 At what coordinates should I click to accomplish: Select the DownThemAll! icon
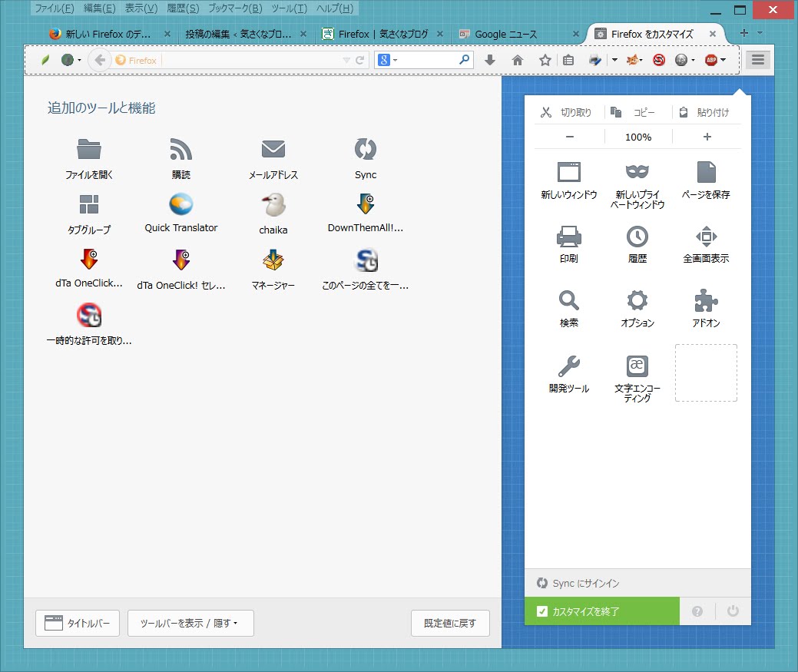pyautogui.click(x=366, y=204)
